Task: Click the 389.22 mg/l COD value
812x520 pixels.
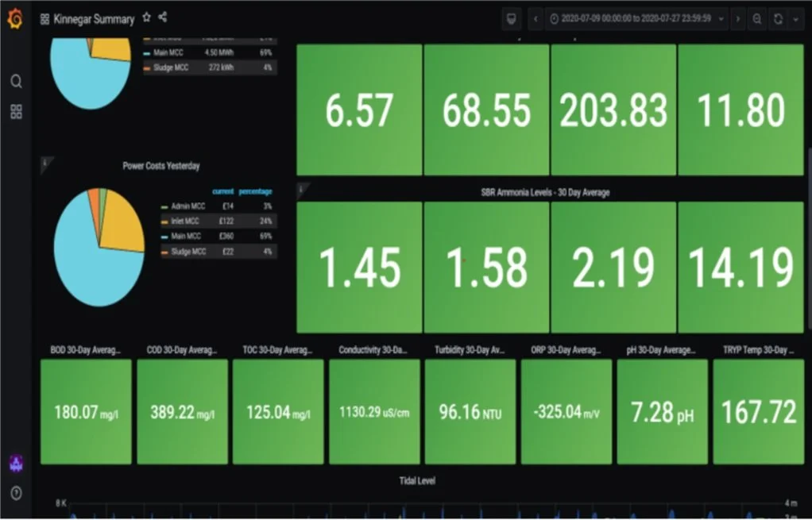Action: pos(182,412)
